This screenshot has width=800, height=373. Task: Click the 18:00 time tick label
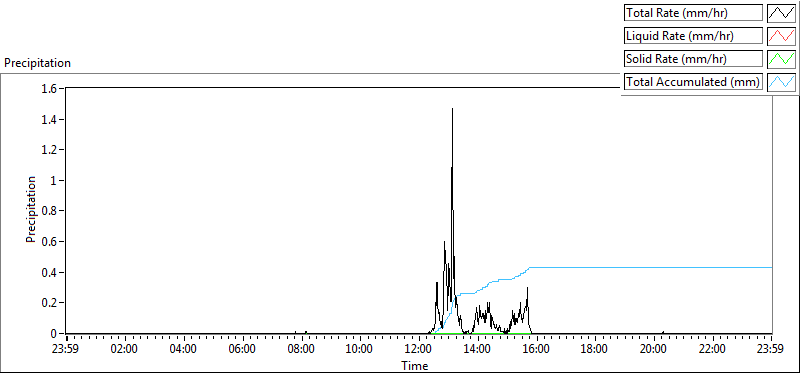click(595, 349)
